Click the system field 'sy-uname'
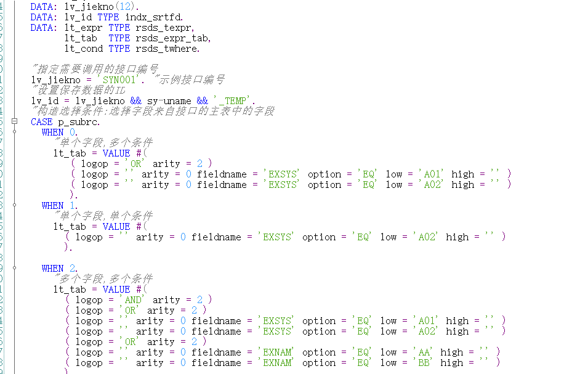588x374 pixels. pos(169,101)
